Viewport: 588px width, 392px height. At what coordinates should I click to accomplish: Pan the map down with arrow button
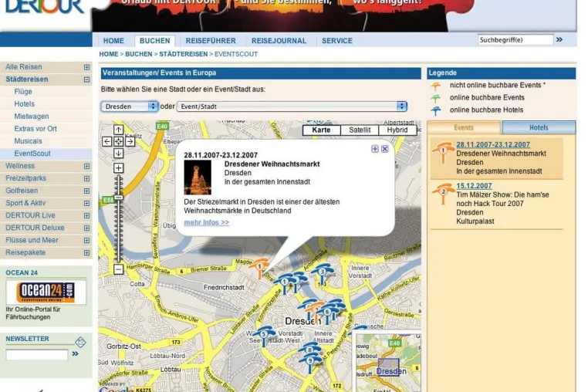[118, 153]
